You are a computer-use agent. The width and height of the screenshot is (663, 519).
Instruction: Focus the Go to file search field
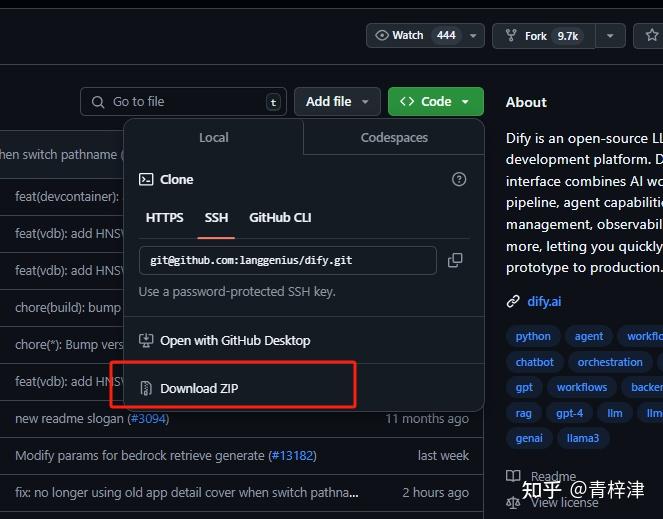tap(183, 102)
